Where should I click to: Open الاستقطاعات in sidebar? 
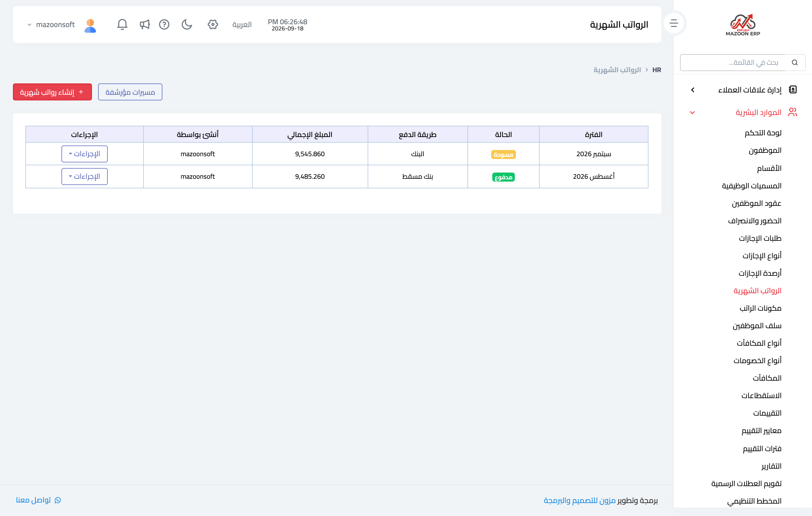(762, 396)
